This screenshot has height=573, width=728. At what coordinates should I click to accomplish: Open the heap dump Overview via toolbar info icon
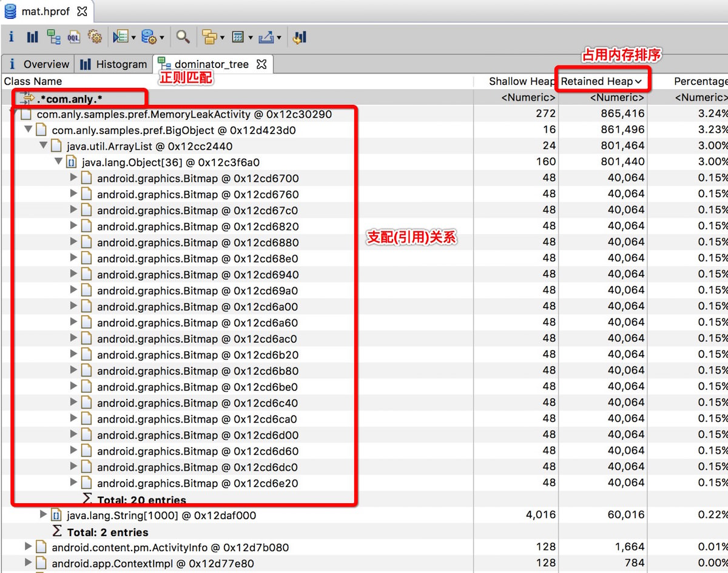click(x=12, y=37)
